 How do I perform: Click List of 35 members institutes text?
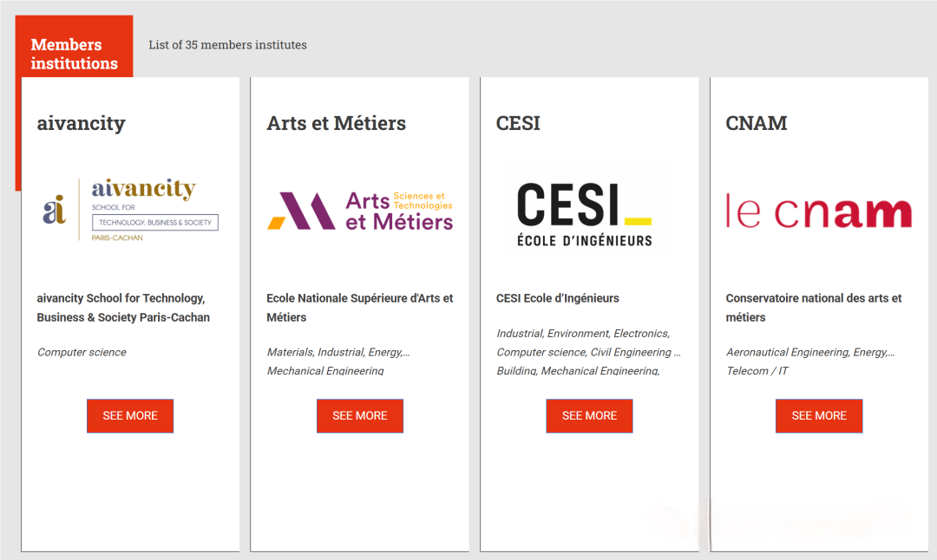point(227,45)
